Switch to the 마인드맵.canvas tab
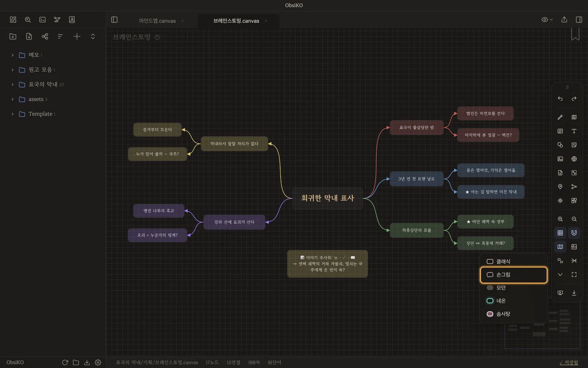Image resolution: width=588 pixels, height=368 pixels. tap(157, 21)
